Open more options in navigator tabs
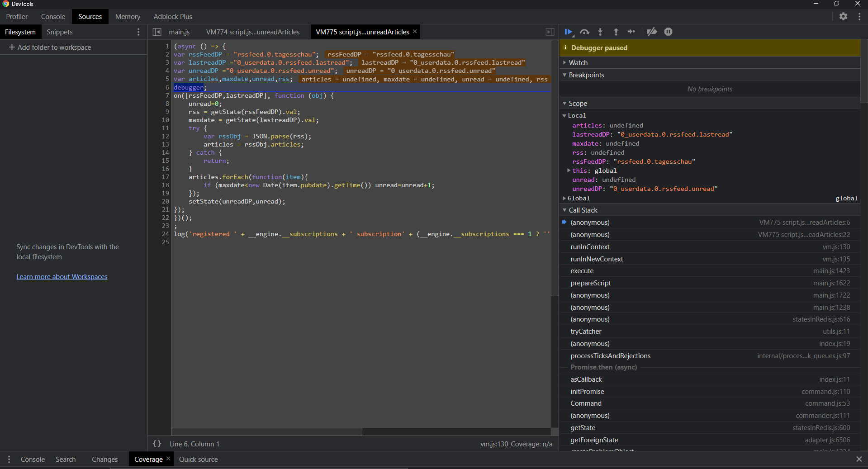Screen dimensions: 868x469 tap(138, 32)
